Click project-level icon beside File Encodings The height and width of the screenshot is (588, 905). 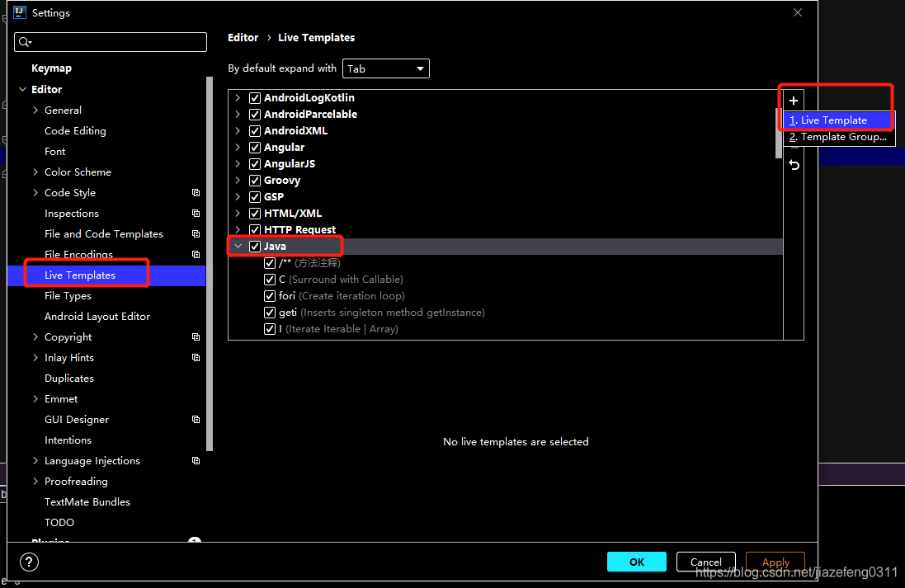[x=196, y=255]
